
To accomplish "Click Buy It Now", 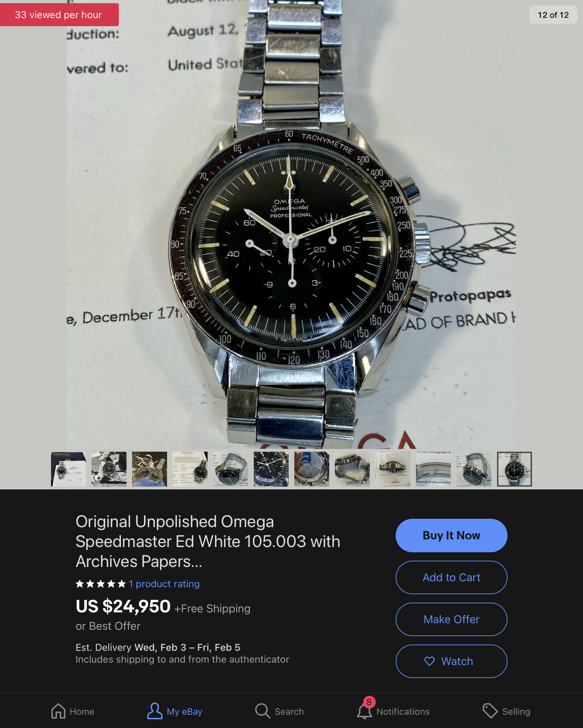I will tap(451, 536).
